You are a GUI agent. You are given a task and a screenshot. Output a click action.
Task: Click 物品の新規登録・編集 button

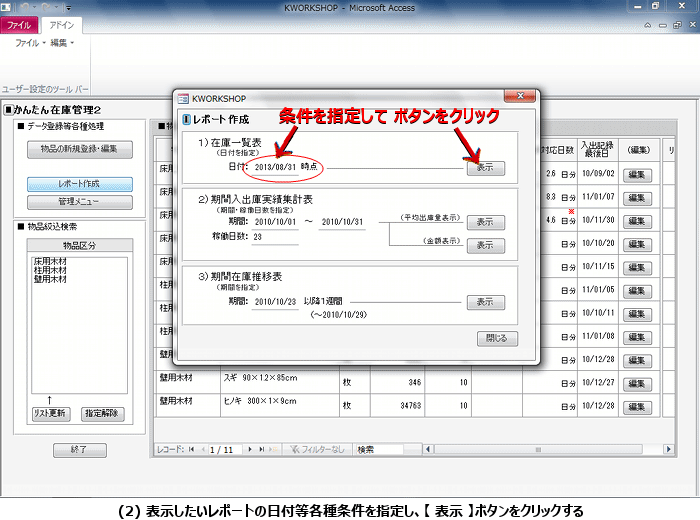(79, 149)
